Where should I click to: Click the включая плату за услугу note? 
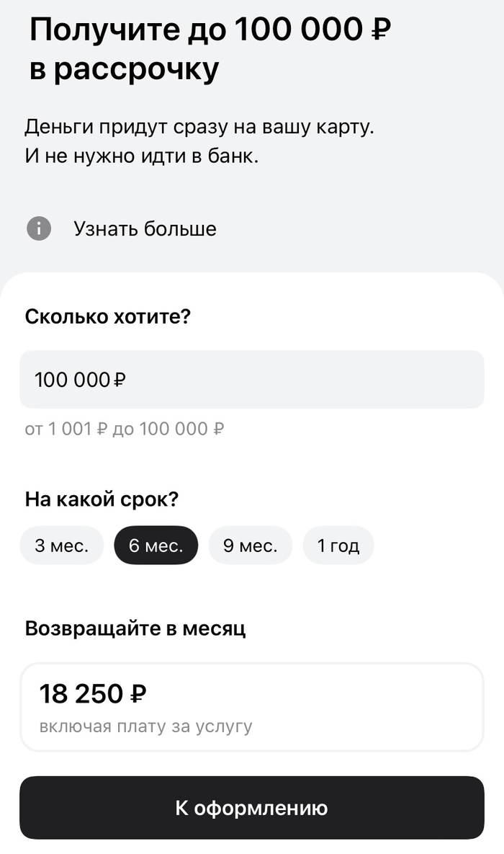(x=145, y=726)
